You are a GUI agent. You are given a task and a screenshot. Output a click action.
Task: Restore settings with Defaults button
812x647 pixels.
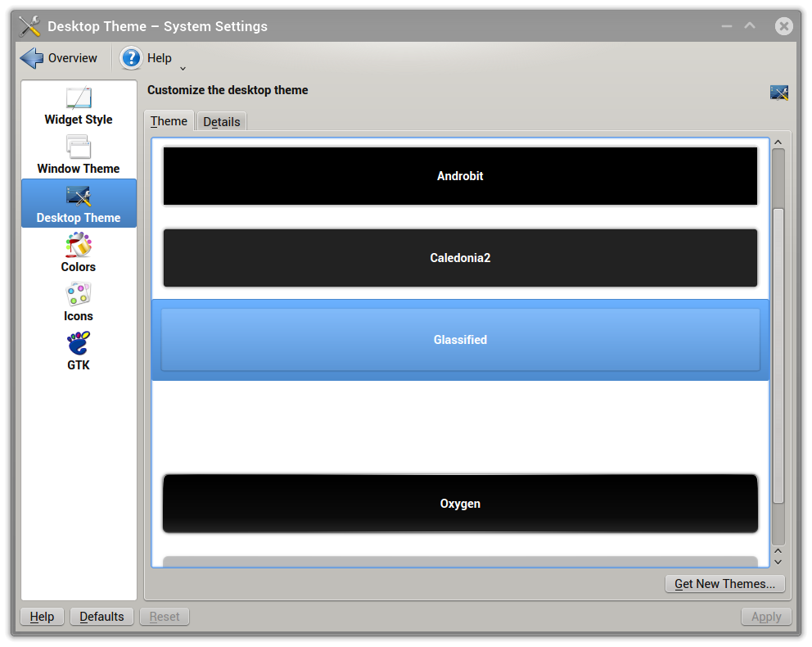click(101, 617)
